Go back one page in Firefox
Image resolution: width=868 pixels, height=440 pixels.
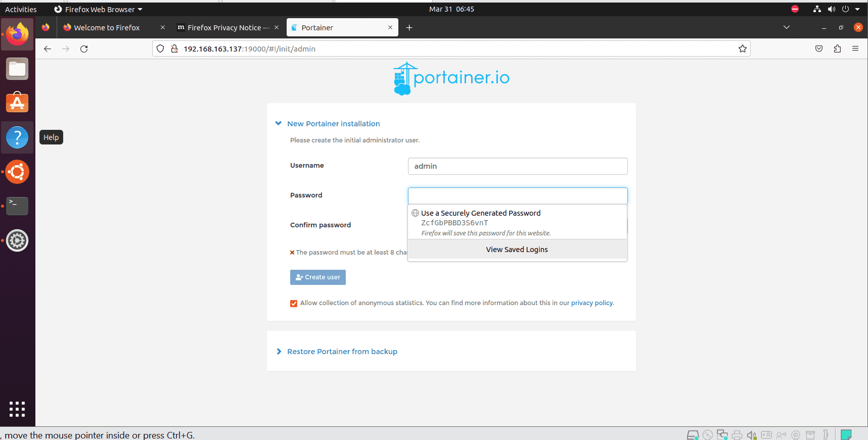coord(48,48)
